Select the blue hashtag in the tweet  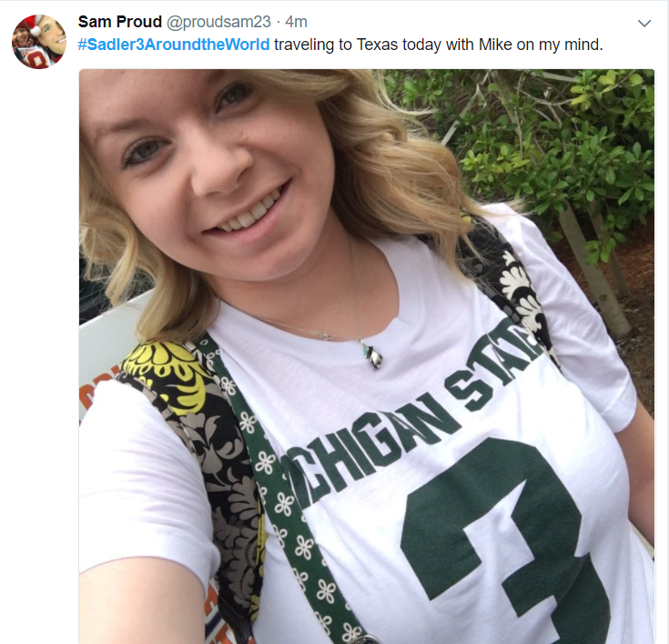point(174,45)
